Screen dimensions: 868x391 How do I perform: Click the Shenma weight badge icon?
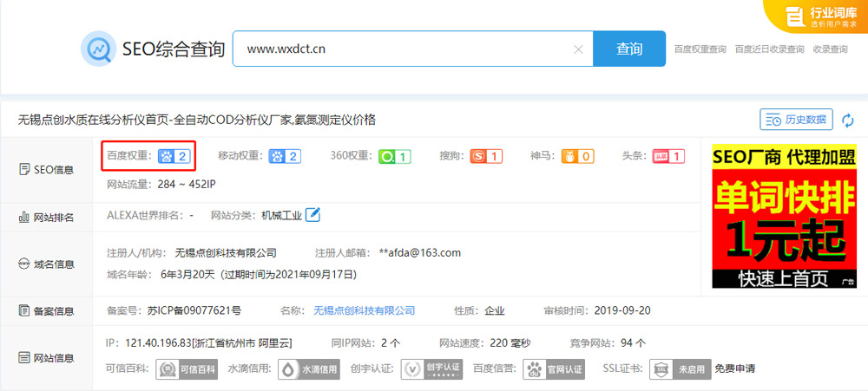(x=577, y=156)
